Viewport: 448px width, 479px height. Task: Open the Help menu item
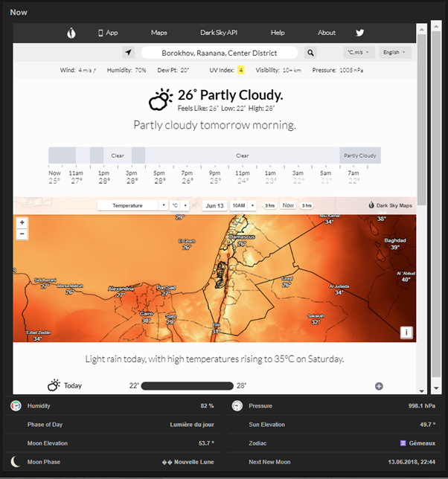[x=278, y=33]
